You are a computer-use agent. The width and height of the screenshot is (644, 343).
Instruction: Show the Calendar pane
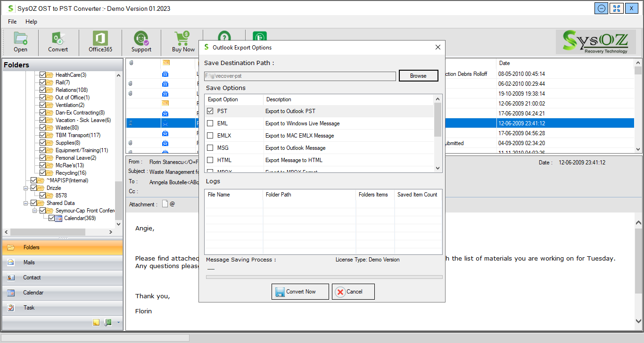pos(33,293)
